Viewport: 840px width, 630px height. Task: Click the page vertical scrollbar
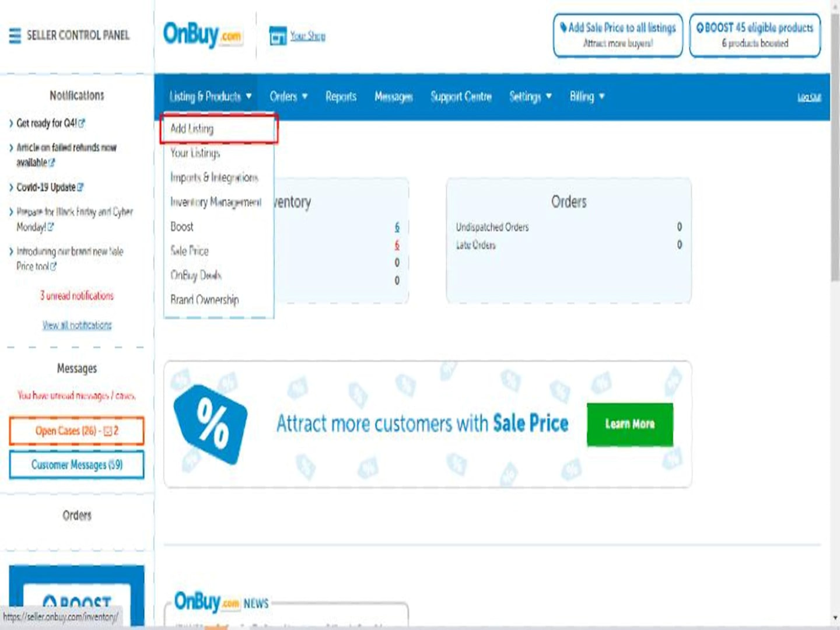tap(835, 315)
